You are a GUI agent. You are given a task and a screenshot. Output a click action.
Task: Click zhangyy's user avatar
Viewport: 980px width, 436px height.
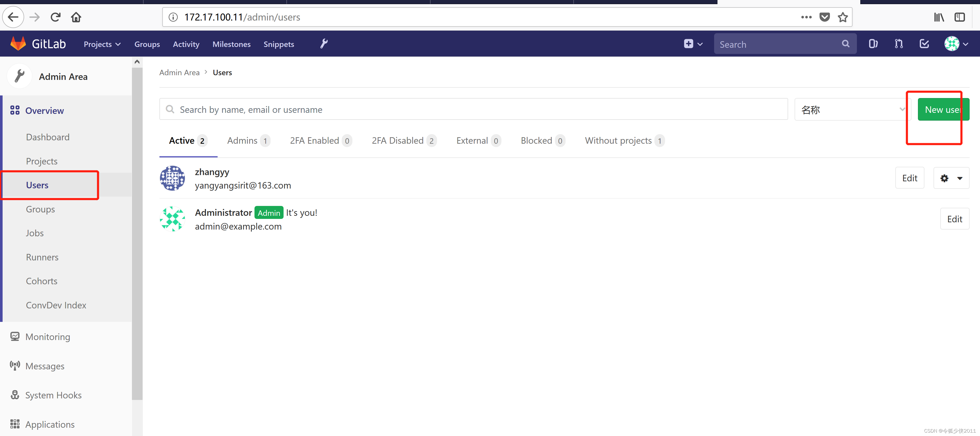tap(172, 178)
